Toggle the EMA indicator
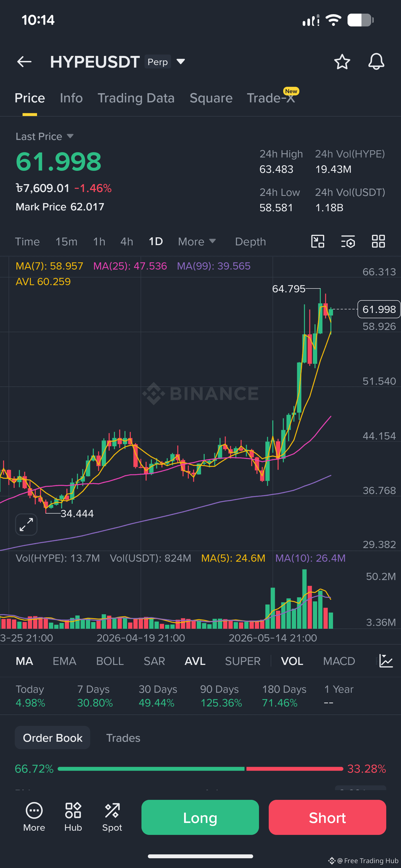 [x=64, y=661]
